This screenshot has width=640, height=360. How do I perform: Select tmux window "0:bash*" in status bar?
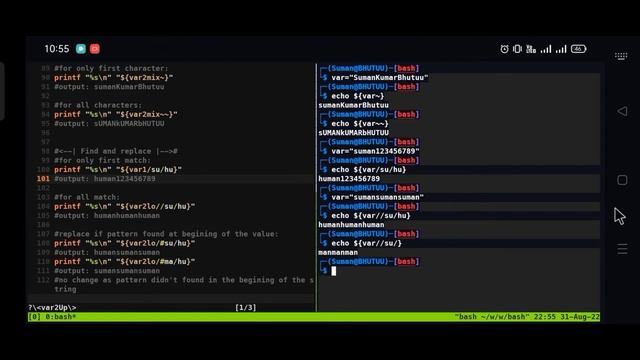[60, 317]
